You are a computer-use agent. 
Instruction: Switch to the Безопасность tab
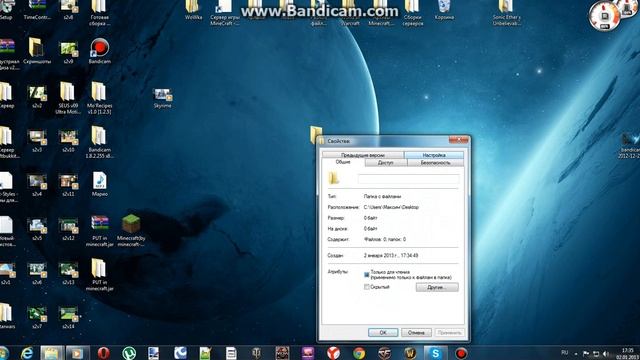[436, 162]
